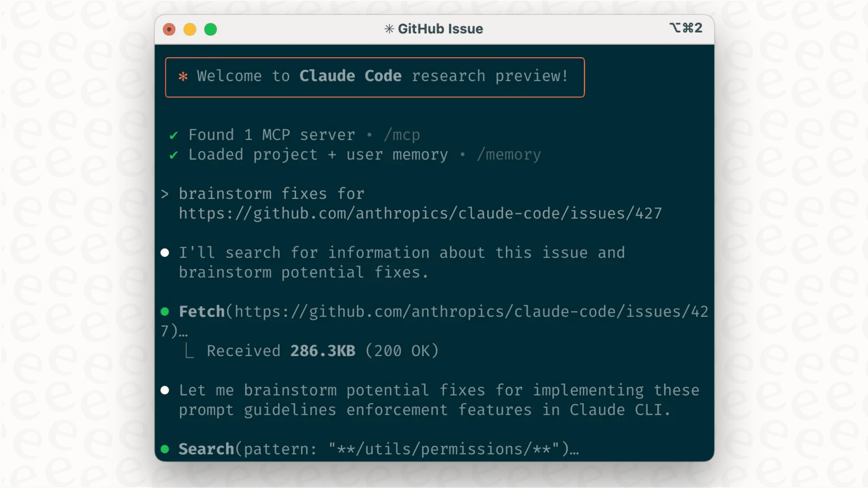The height and width of the screenshot is (488, 868).
Task: Click the green checkmark beside Found 1 MCP server
Action: pyautogui.click(x=173, y=135)
